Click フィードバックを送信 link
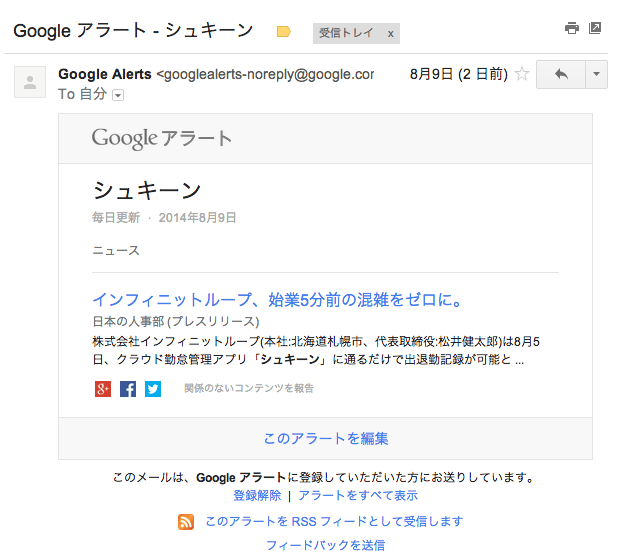The width and height of the screenshot is (636, 559). coord(325,545)
